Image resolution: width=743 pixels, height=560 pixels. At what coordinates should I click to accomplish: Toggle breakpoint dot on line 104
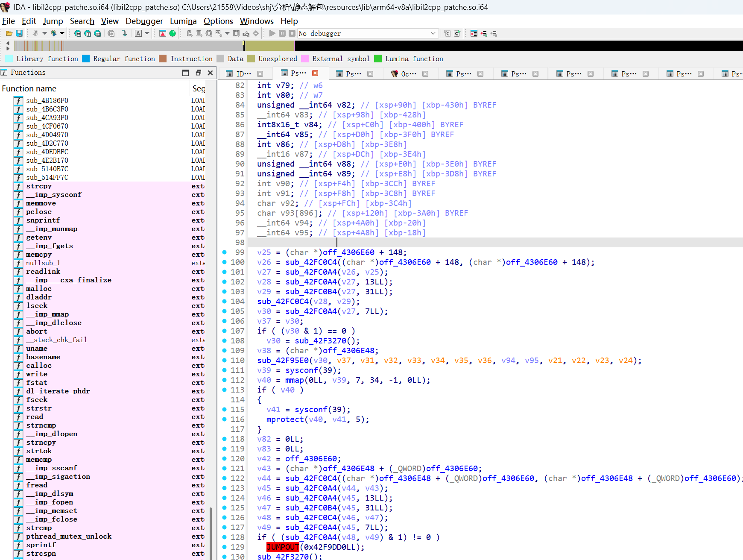[x=225, y=302]
